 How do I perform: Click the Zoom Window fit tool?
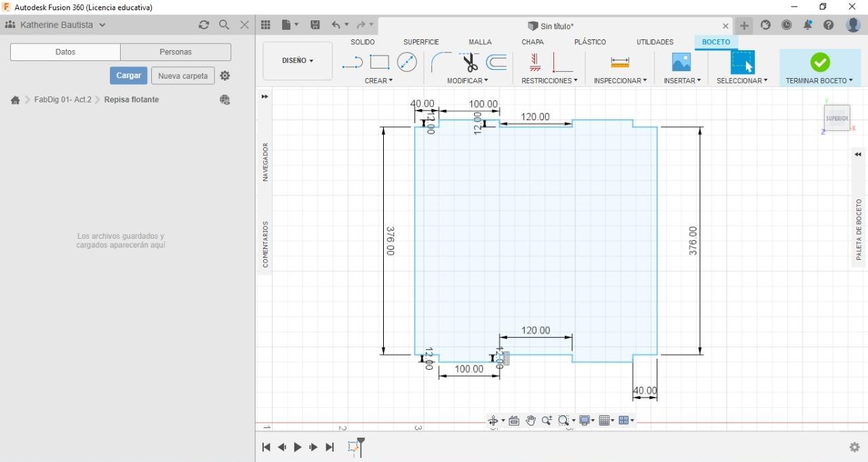(x=564, y=421)
